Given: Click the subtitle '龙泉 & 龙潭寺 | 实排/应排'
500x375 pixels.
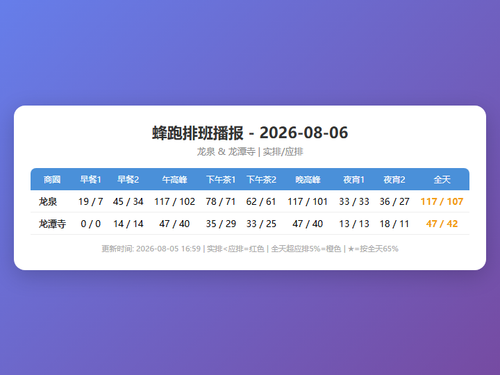Looking at the screenshot, I should pos(250,152).
